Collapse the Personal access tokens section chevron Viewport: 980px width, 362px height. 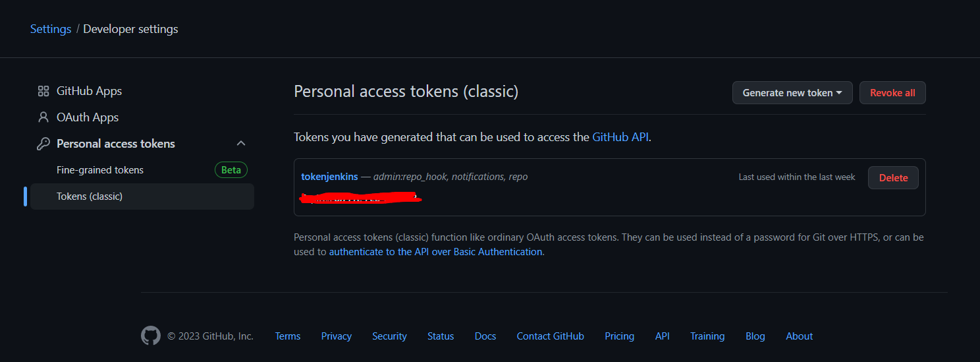pos(241,144)
